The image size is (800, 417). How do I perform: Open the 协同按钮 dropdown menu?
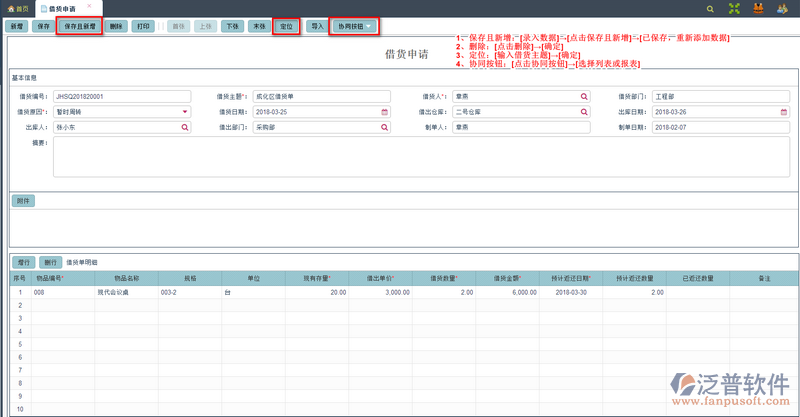[356, 26]
